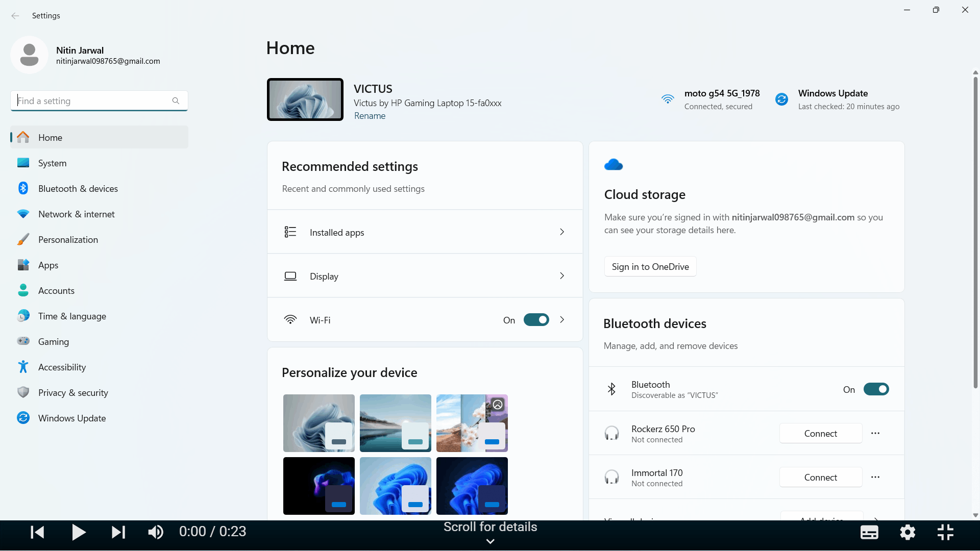
Task: Mute the video player volume
Action: pos(156,532)
